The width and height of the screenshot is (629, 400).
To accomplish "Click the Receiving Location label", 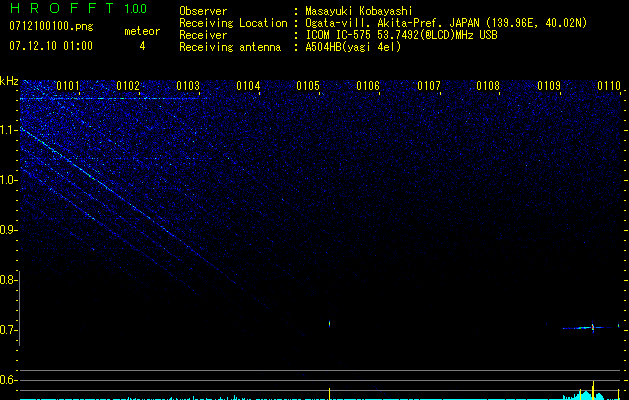I will tap(233, 23).
